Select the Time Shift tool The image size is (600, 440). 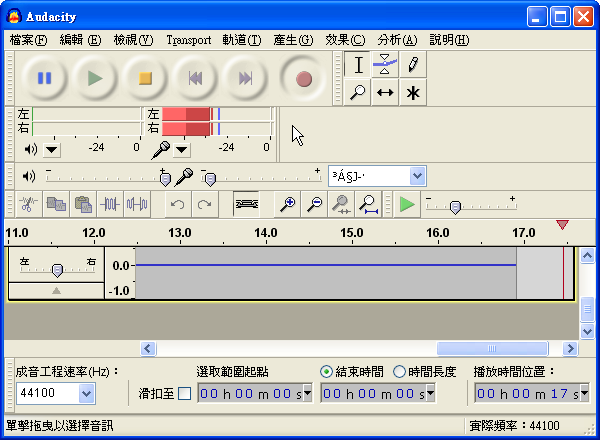[x=385, y=92]
